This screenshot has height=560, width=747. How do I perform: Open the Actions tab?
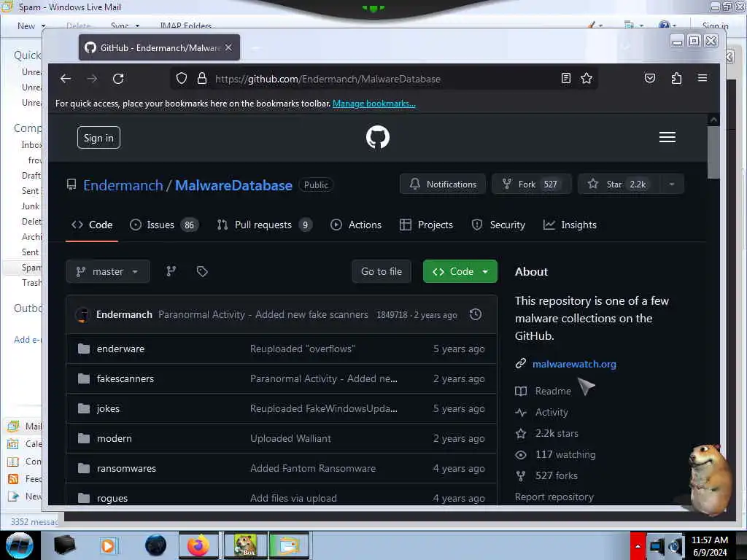point(356,225)
